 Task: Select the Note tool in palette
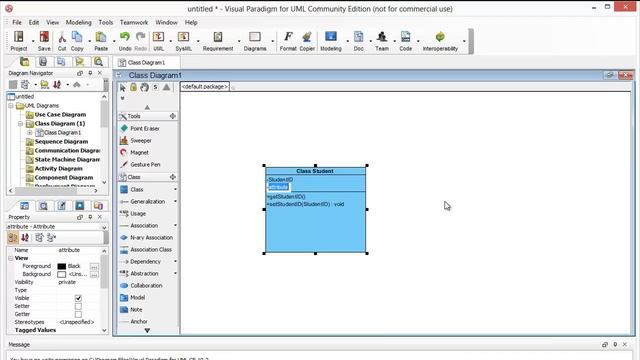click(x=131, y=310)
